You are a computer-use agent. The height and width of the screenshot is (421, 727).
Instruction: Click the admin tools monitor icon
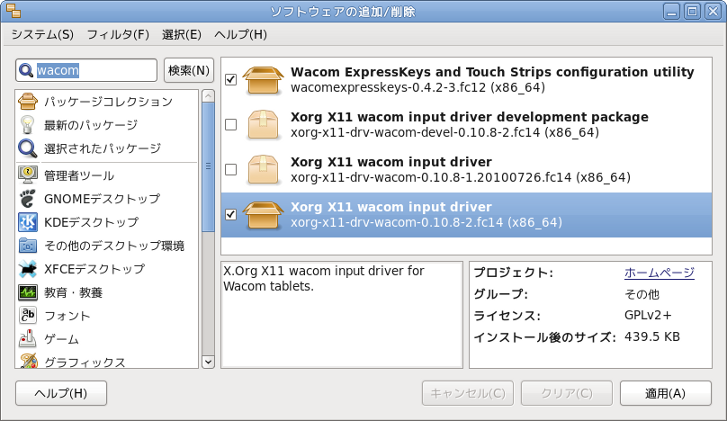[x=27, y=175]
